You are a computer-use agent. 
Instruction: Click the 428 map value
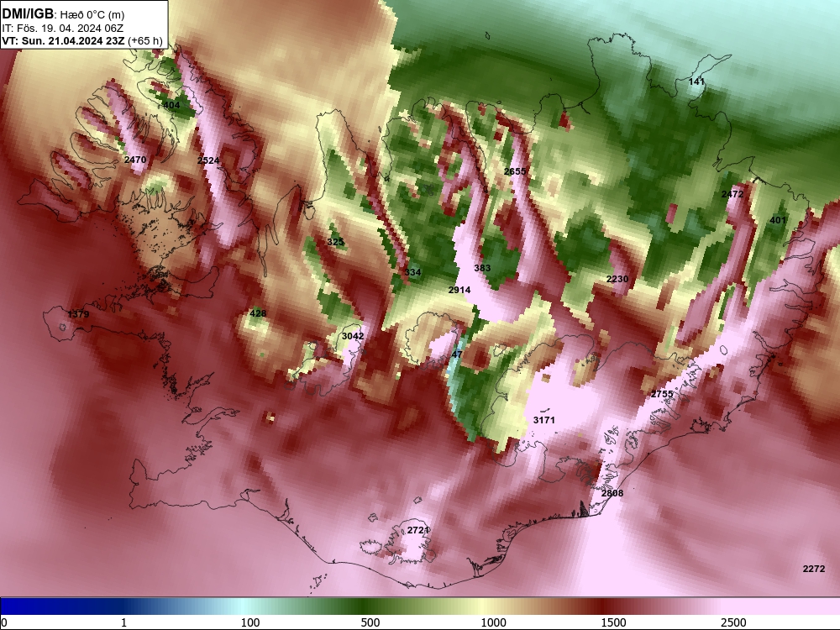coord(258,313)
